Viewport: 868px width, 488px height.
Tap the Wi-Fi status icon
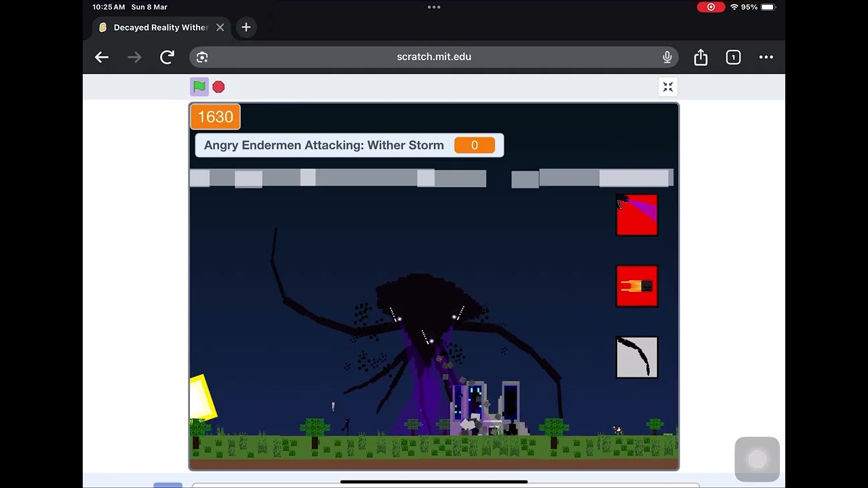click(x=734, y=7)
